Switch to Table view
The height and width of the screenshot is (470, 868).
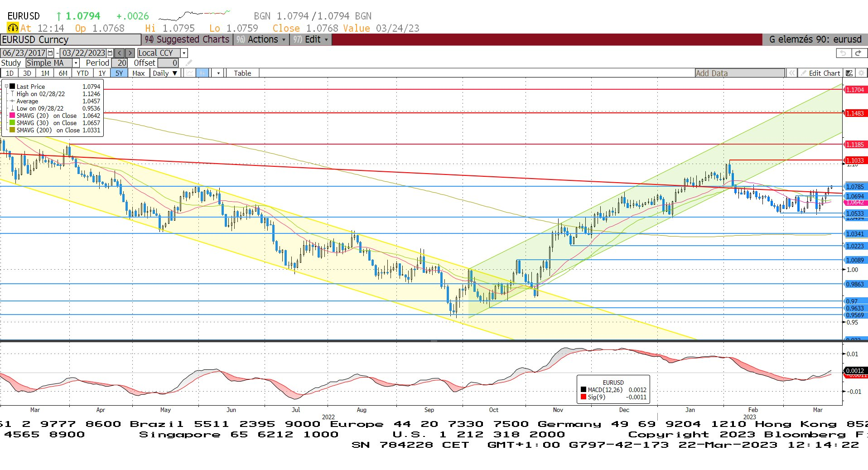coord(242,73)
